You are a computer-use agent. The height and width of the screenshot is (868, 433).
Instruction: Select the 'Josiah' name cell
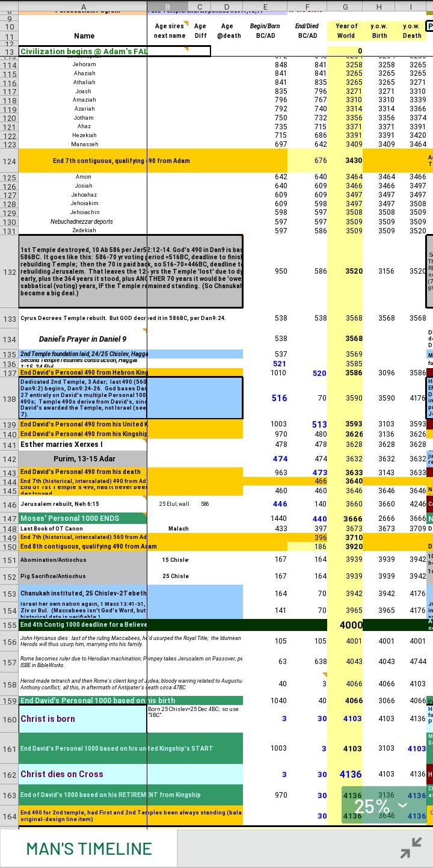pos(84,186)
